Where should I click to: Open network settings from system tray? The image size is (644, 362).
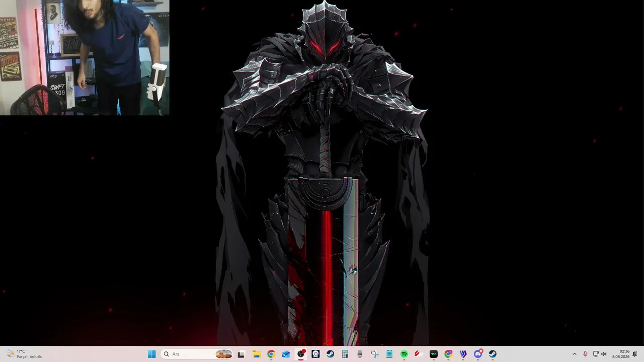tap(596, 354)
